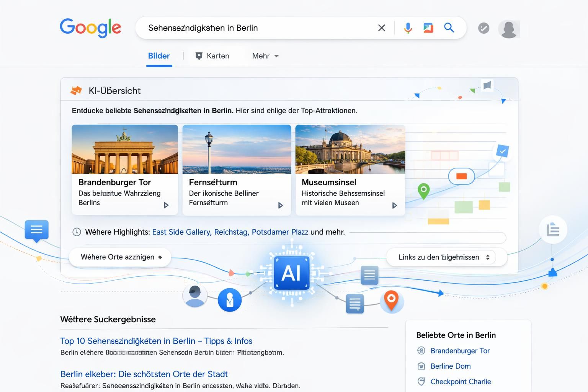Click the gray user avatar circle icon
This screenshot has width=588, height=392.
point(195,296)
